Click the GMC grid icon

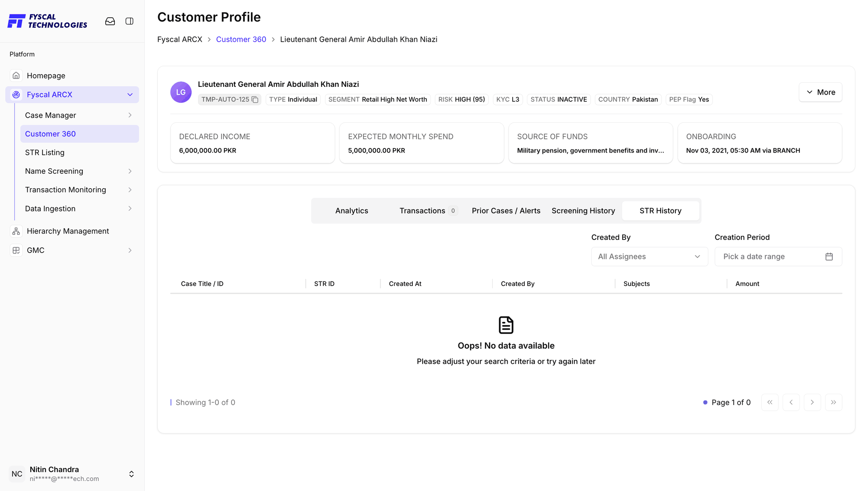[x=16, y=250]
